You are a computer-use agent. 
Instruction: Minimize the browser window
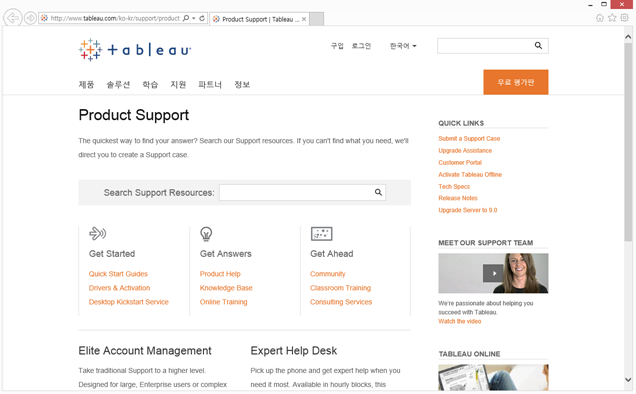[x=590, y=5]
